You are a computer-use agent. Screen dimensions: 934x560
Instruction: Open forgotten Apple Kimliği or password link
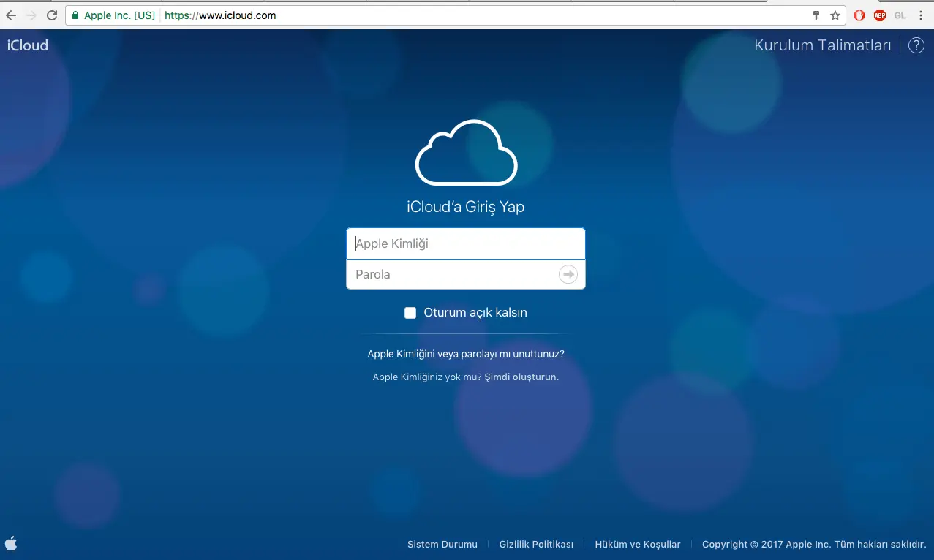(466, 354)
